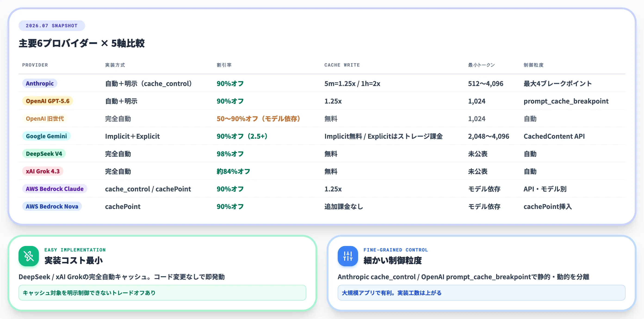Screen dimensions: 644x319
Task: Click the 細かい制御粒度 card title
Action: [393, 260]
